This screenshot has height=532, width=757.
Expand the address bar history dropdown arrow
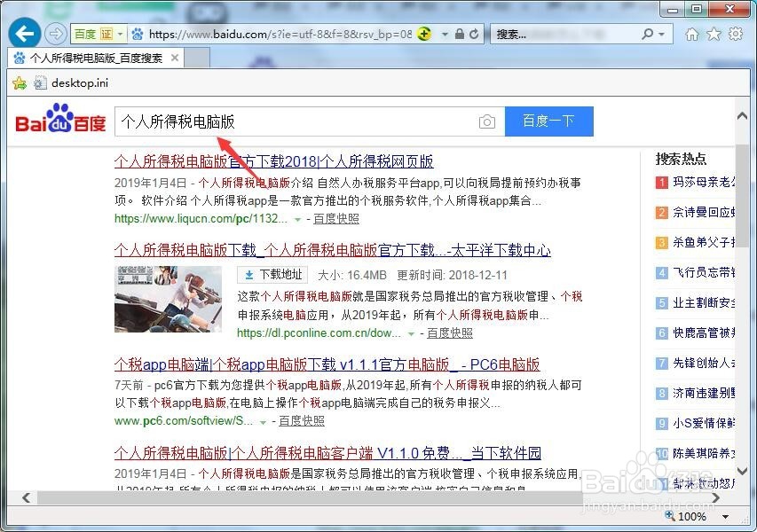[446, 35]
